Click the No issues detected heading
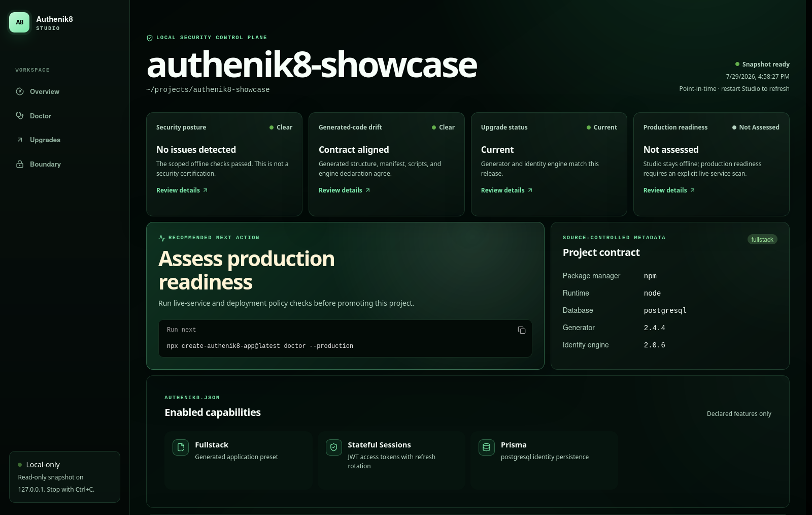This screenshot has height=515, width=812. pyautogui.click(x=196, y=150)
